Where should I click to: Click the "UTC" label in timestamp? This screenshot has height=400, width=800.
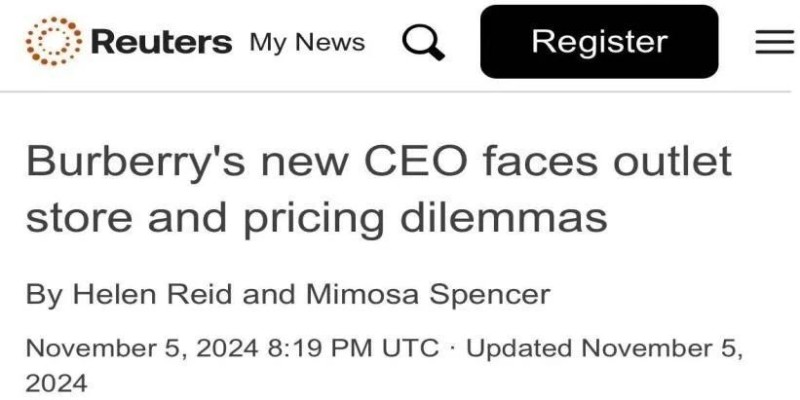click(410, 348)
